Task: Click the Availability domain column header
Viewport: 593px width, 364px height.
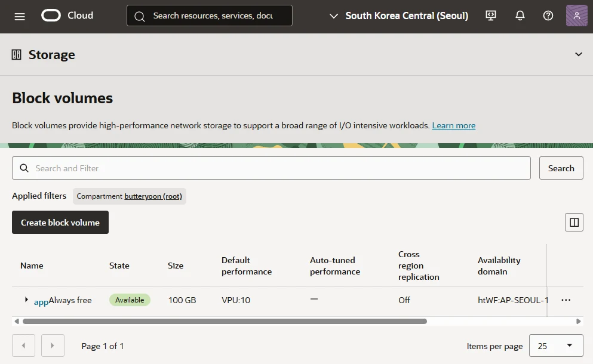Action: point(499,266)
